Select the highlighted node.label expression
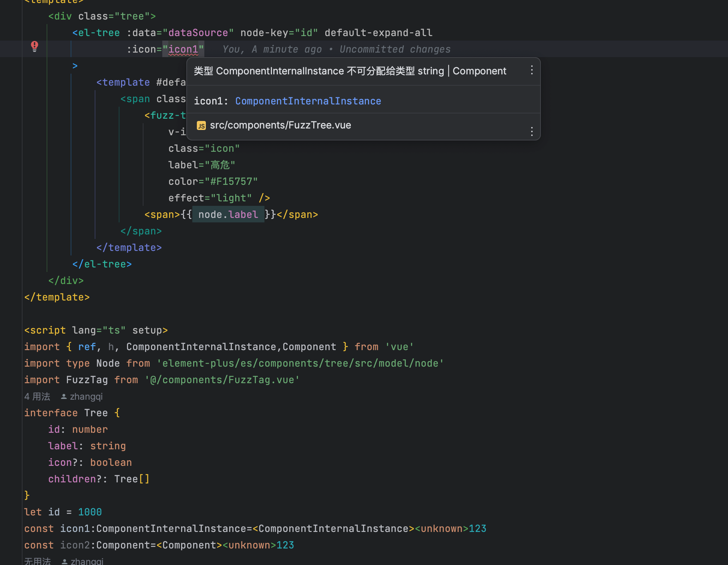 point(228,214)
